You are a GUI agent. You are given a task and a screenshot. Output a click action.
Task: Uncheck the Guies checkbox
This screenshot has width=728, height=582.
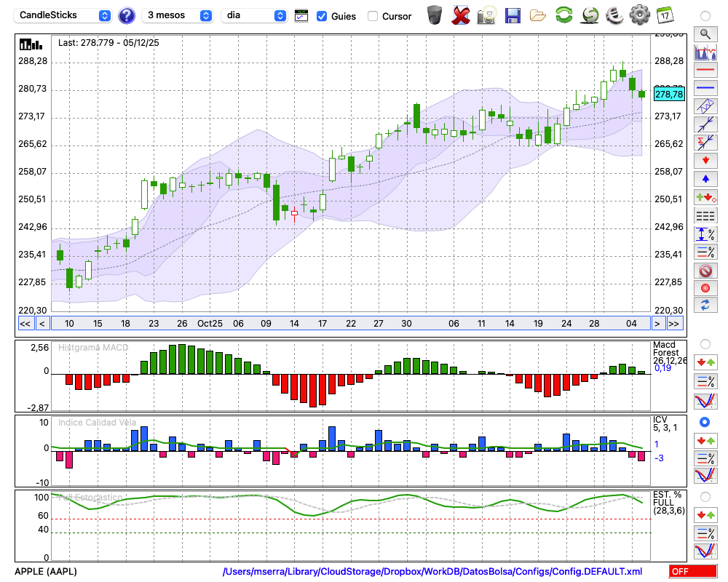[322, 16]
